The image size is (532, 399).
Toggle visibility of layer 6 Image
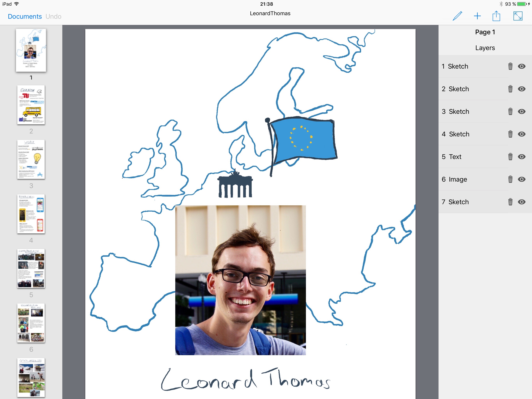click(521, 179)
